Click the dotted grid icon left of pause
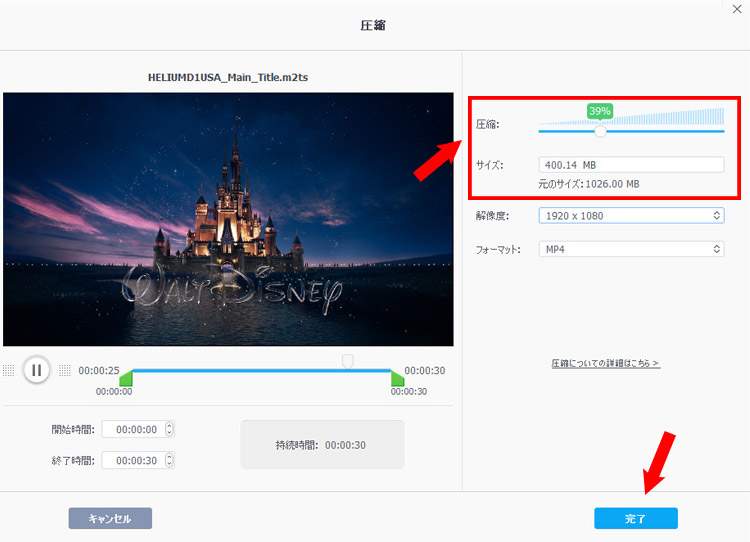The height and width of the screenshot is (542, 750). point(9,370)
